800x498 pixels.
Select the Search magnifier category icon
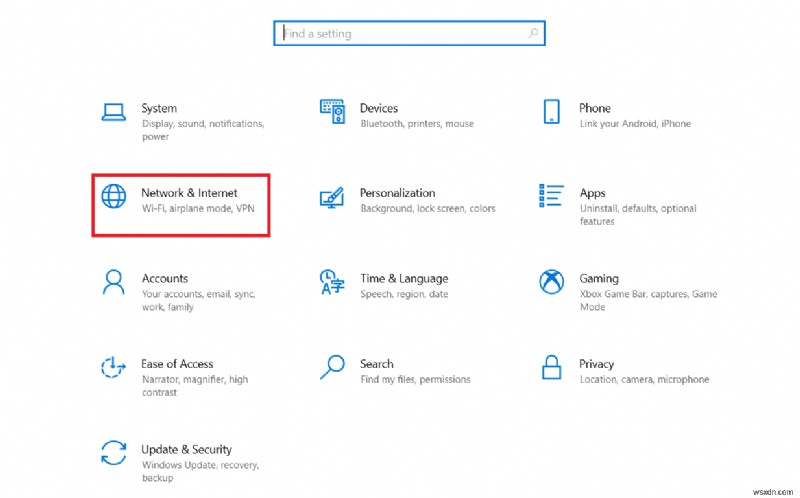(x=332, y=367)
